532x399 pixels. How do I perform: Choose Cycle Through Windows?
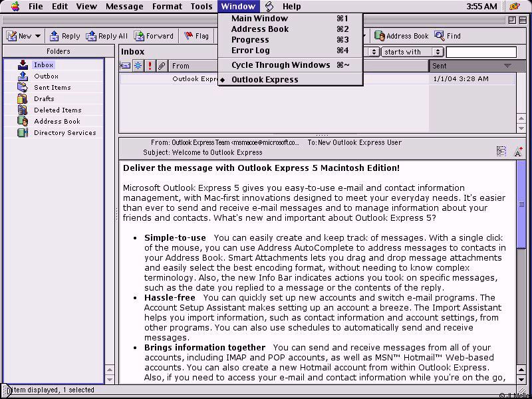[x=291, y=65]
